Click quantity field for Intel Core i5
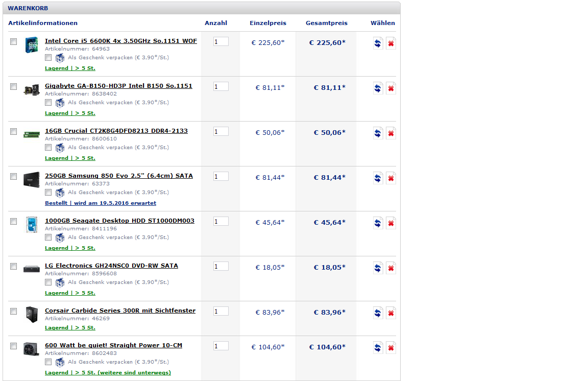 [x=221, y=42]
